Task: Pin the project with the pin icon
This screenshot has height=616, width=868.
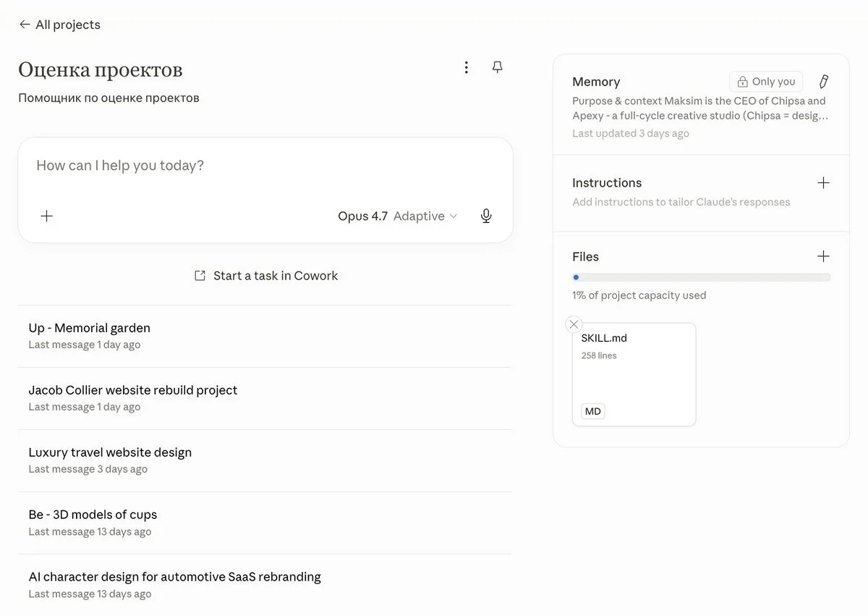Action: [498, 67]
